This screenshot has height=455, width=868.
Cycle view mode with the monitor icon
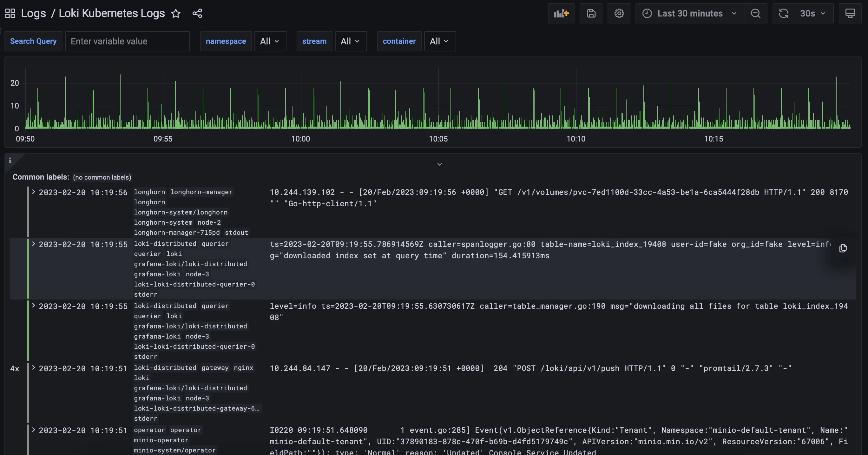pyautogui.click(x=850, y=13)
